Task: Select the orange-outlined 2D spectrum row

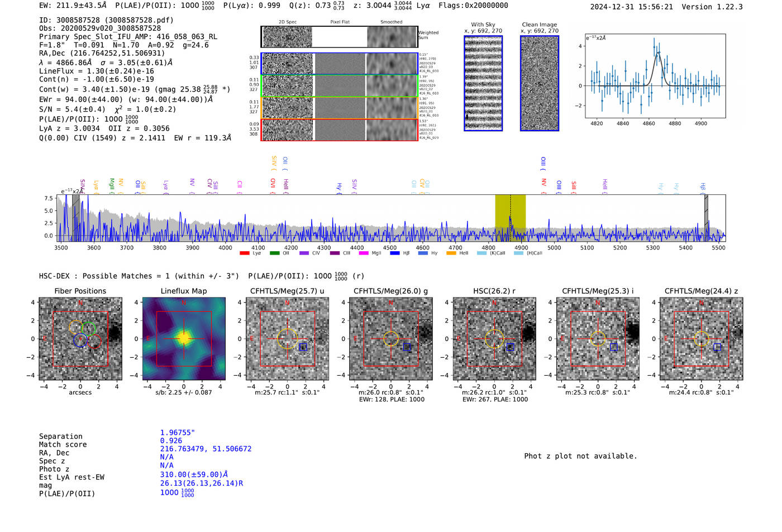Action: coord(339,108)
